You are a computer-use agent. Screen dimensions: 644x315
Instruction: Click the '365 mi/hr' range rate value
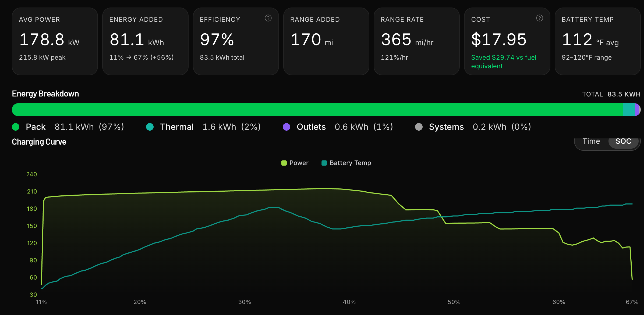point(407,40)
